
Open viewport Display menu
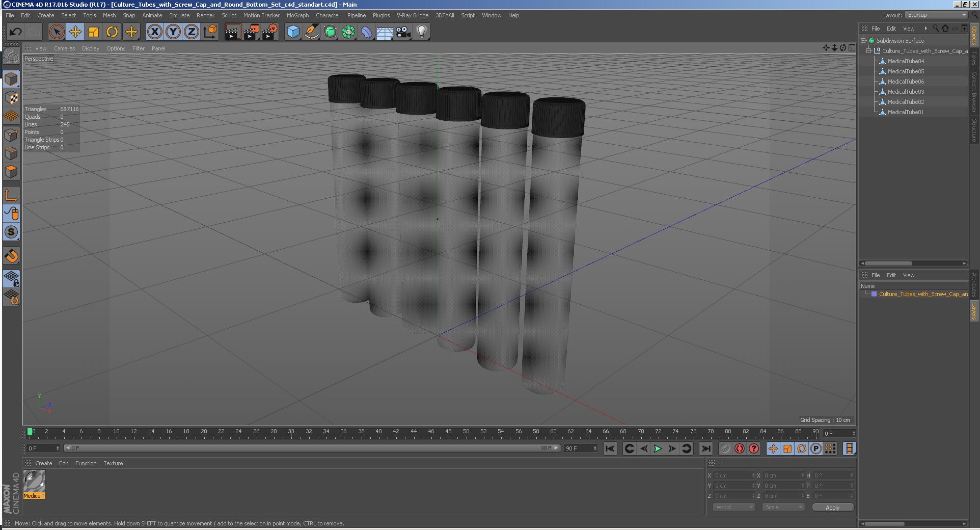tap(91, 48)
